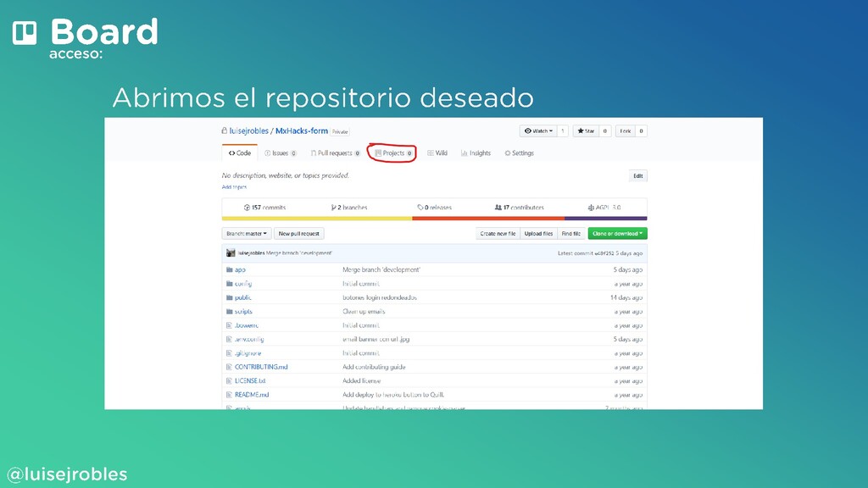Open 'Added license' commit message
Image resolution: width=868 pixels, height=488 pixels.
pyautogui.click(x=361, y=380)
